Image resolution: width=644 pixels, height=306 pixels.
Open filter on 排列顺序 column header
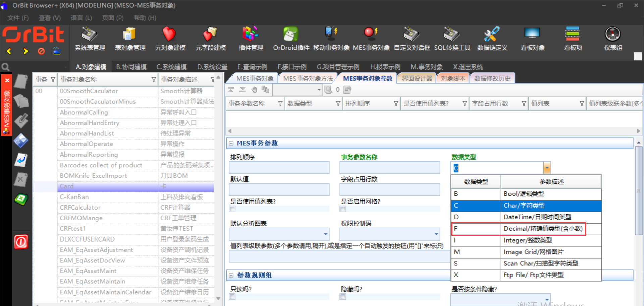(x=396, y=104)
